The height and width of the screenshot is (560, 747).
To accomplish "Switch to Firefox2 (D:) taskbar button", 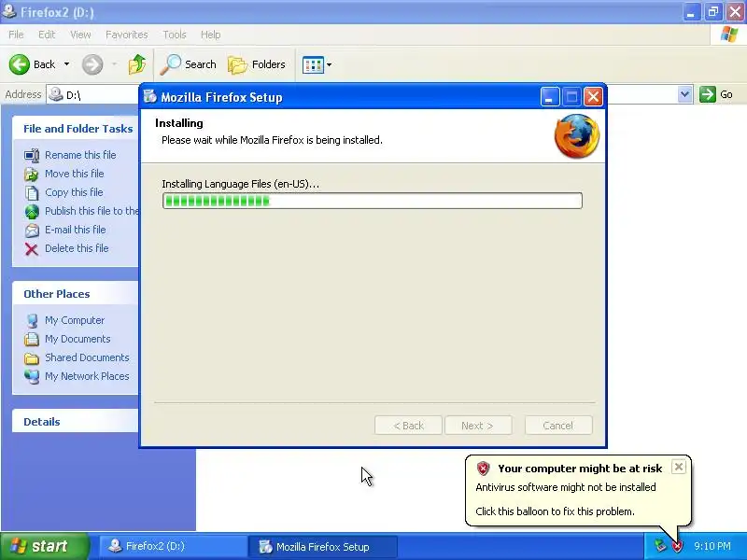I will coord(172,546).
